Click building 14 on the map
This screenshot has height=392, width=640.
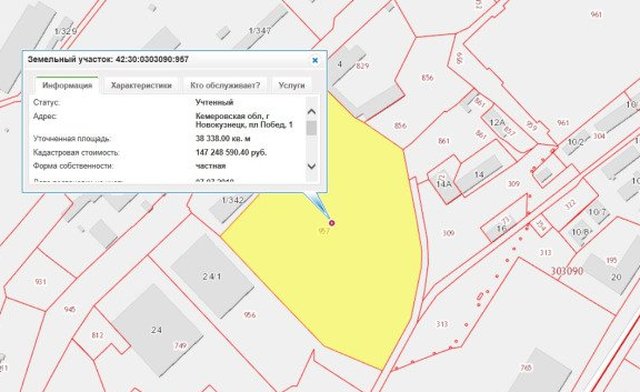tap(479, 174)
